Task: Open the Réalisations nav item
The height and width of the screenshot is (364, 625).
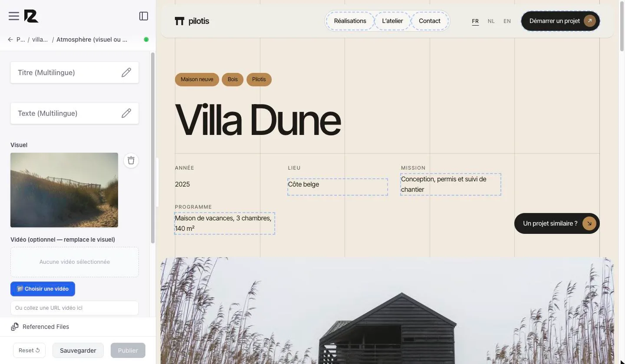Action: [x=350, y=21]
